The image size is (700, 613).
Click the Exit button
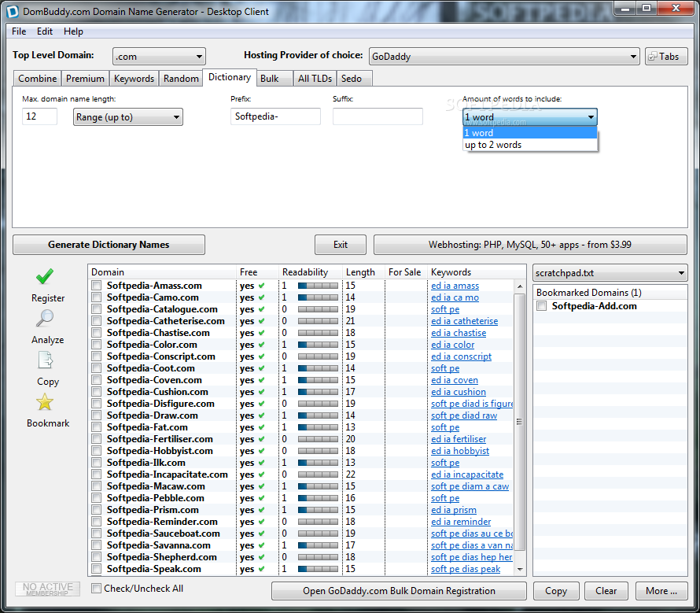341,245
